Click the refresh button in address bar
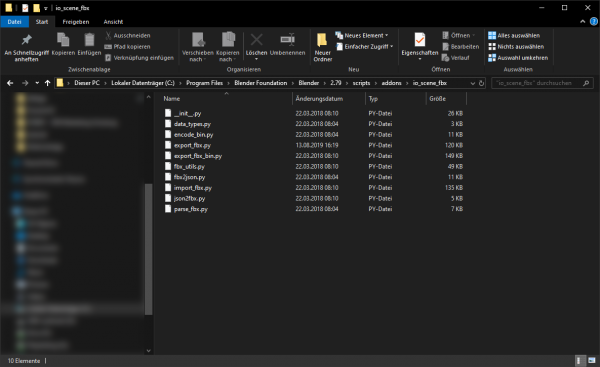Screen dimensions: 600x367 pyautogui.click(x=481, y=83)
